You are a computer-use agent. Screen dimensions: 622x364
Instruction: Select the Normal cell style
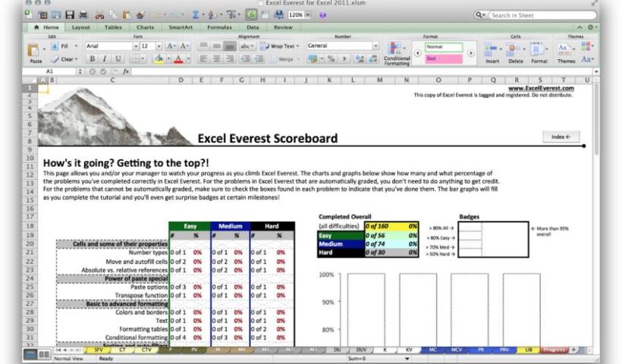coord(444,47)
